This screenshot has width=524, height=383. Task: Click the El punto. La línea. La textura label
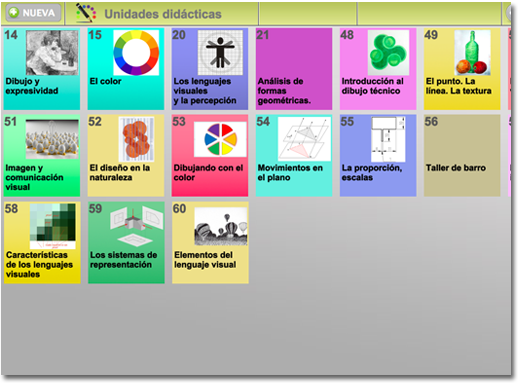458,86
